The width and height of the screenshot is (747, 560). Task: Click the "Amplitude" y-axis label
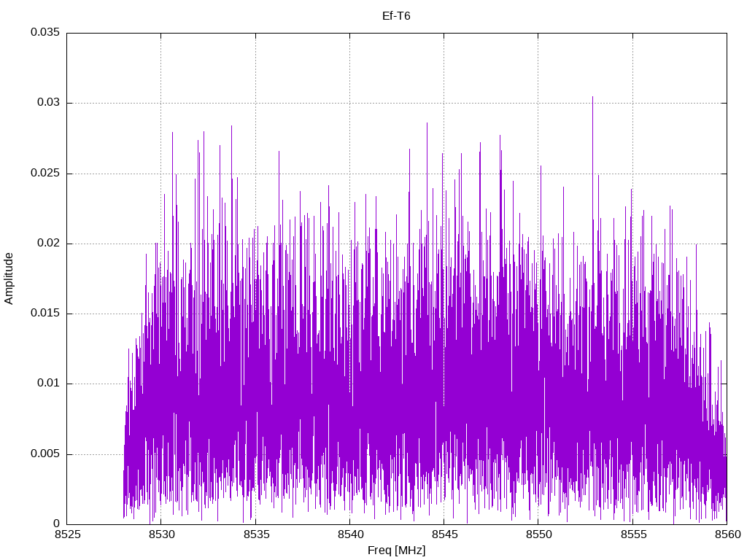(x=9, y=279)
